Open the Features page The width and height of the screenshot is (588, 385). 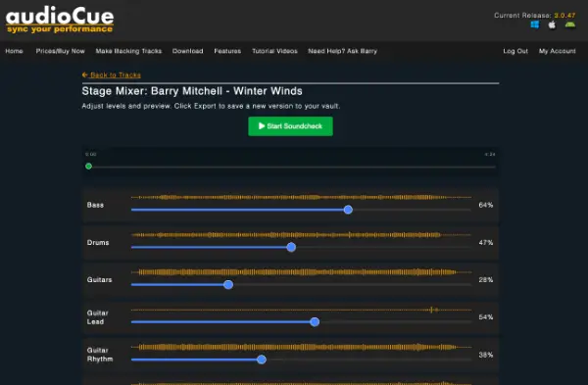[x=227, y=51]
